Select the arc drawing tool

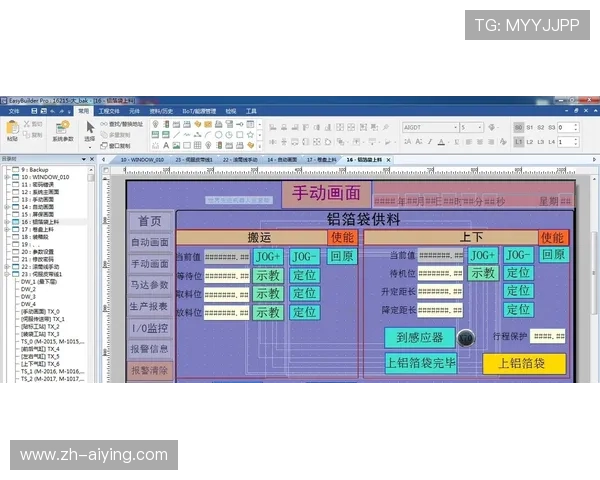[208, 135]
